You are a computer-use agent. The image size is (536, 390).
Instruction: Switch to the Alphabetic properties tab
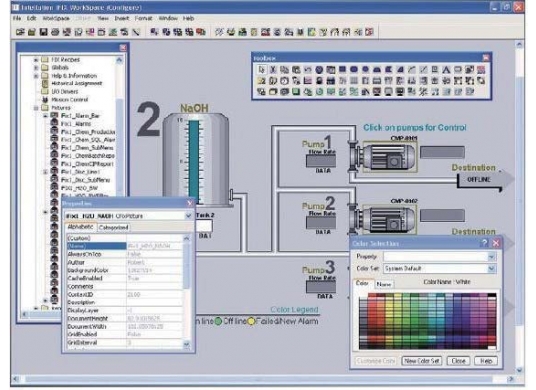pos(80,227)
